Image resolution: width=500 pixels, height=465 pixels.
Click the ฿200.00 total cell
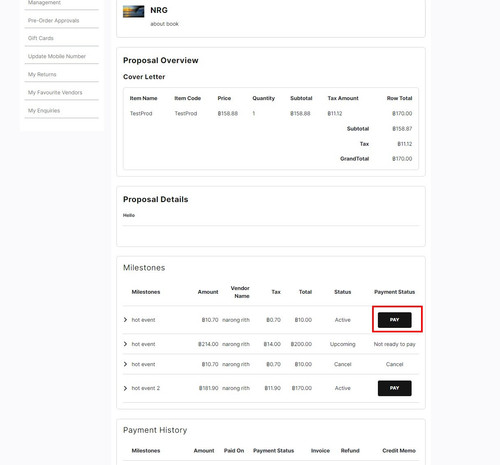point(301,344)
